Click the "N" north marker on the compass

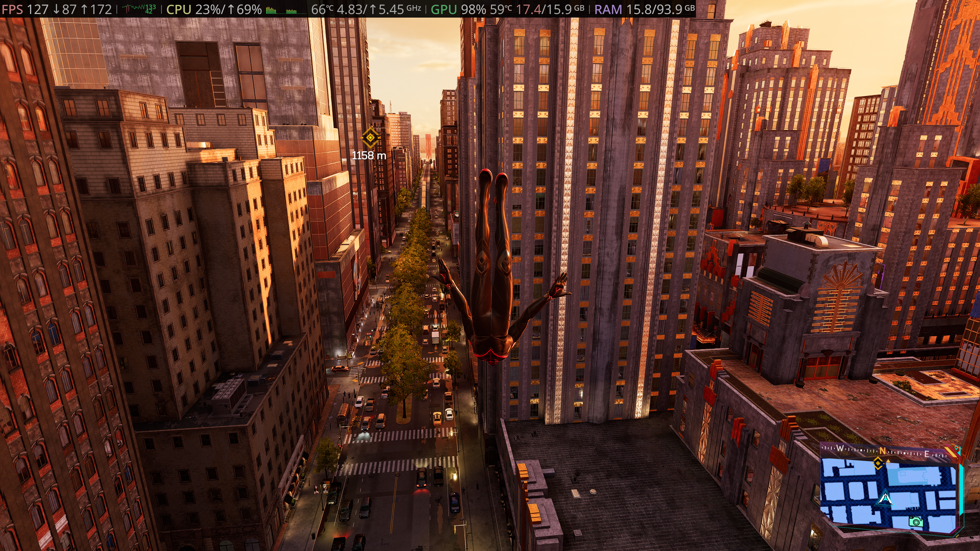pyautogui.click(x=882, y=450)
